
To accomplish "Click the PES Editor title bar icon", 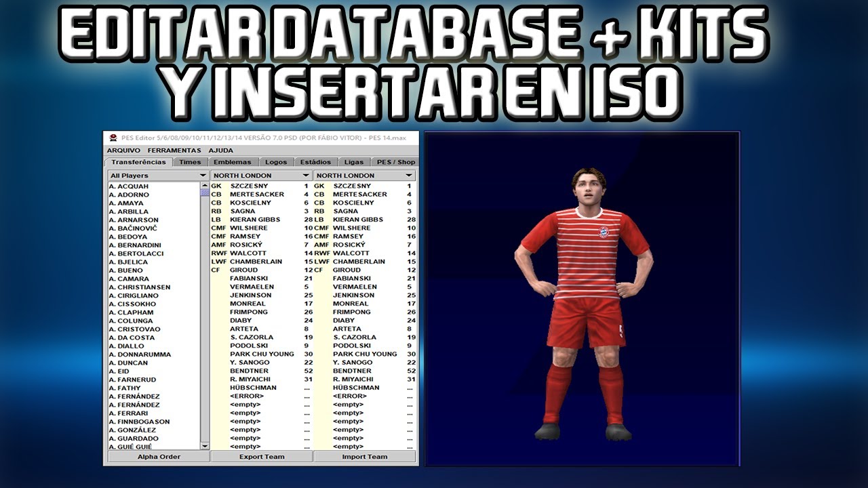I will click(x=113, y=138).
